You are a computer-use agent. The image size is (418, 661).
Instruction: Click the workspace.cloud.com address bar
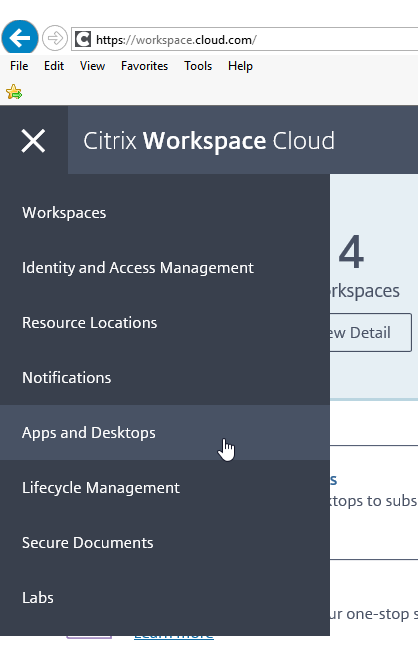pos(245,40)
